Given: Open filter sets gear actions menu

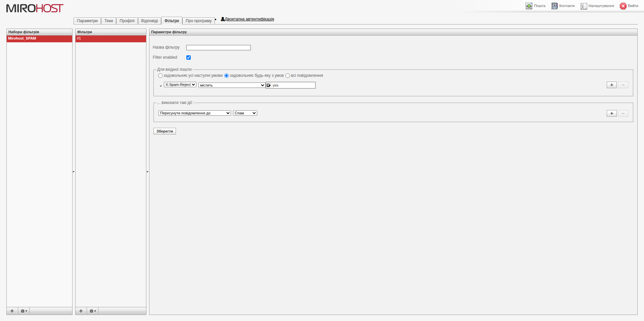Looking at the screenshot, I should (24, 311).
